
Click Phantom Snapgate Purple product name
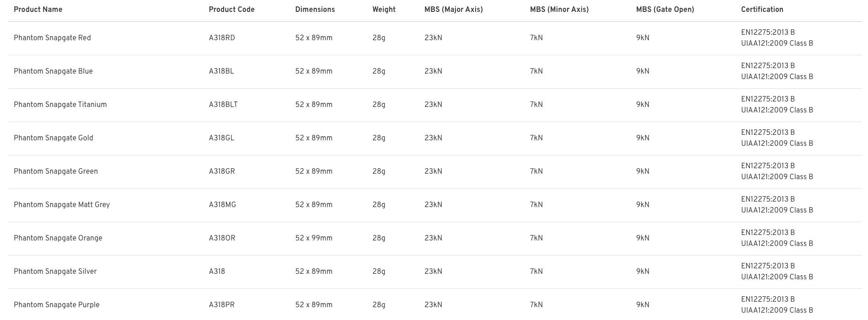57,305
